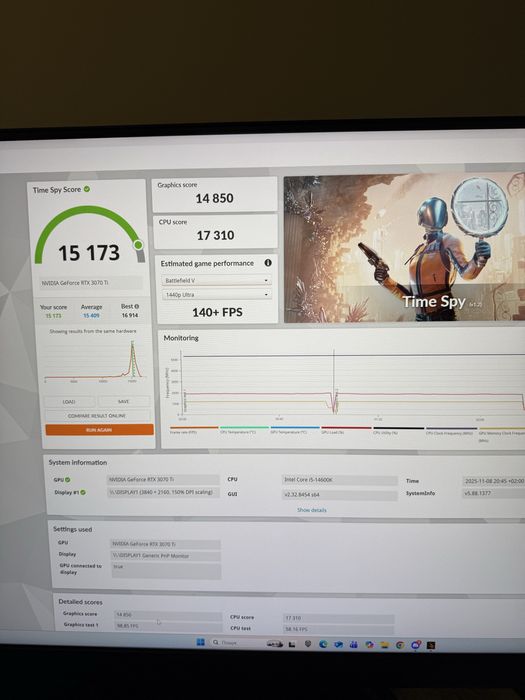Click the Best score value 16 914
The height and width of the screenshot is (700, 525).
click(x=129, y=315)
